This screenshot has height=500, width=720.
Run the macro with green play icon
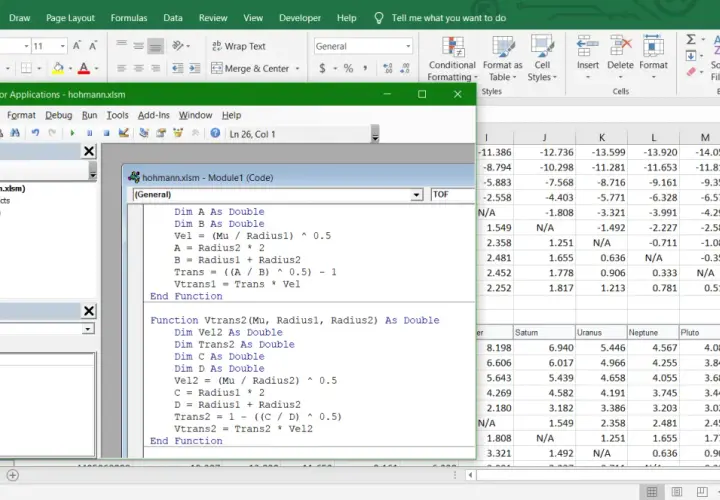tap(72, 133)
